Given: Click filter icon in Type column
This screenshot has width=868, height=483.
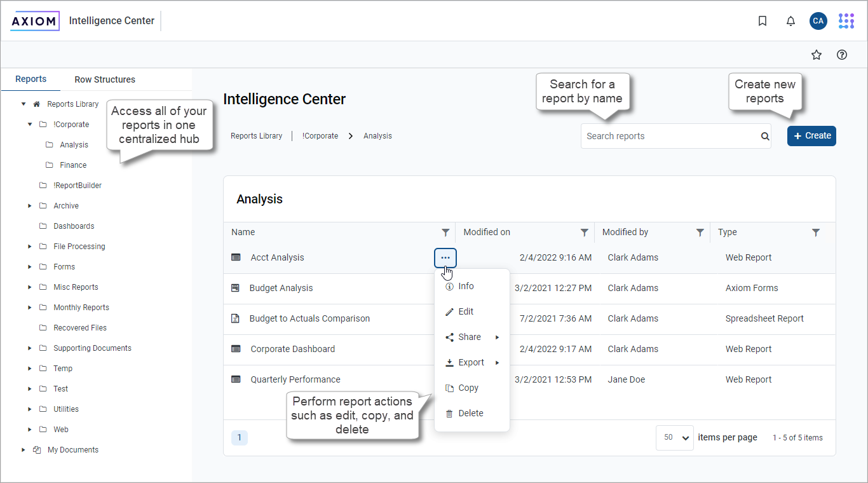Looking at the screenshot, I should (816, 233).
